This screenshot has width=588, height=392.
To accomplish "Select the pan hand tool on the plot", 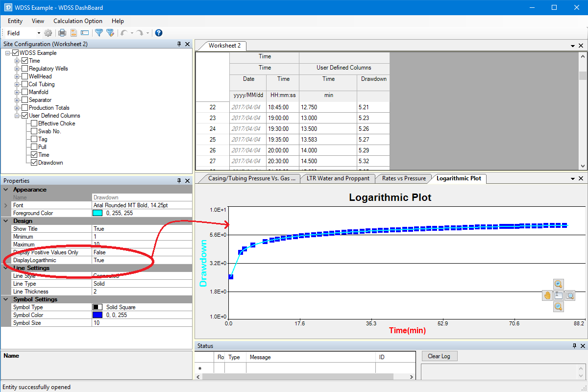I will tap(547, 295).
